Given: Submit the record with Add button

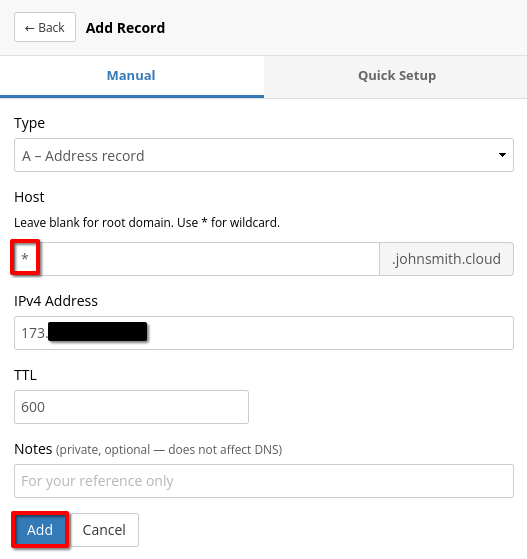Looking at the screenshot, I should 40,530.
